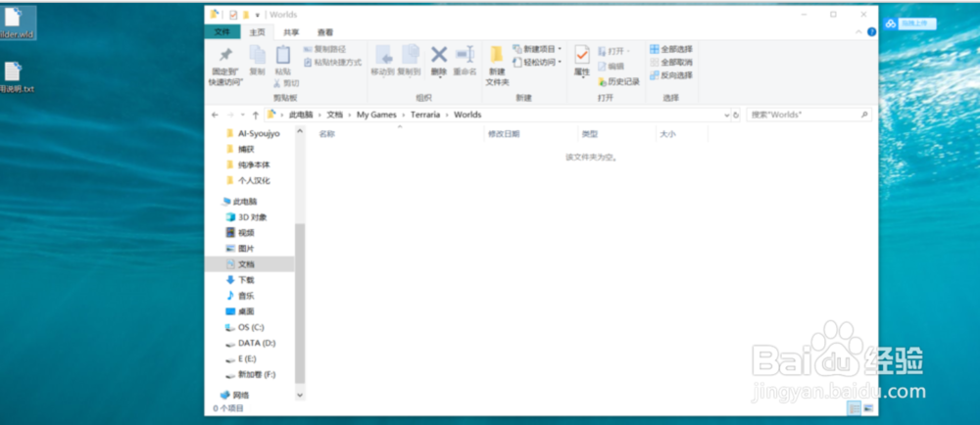Open the File (文件) tab
This screenshot has width=980, height=425.
pos(221,32)
